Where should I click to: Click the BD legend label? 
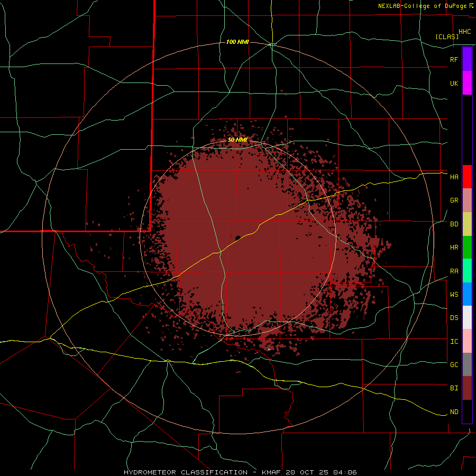point(454,224)
